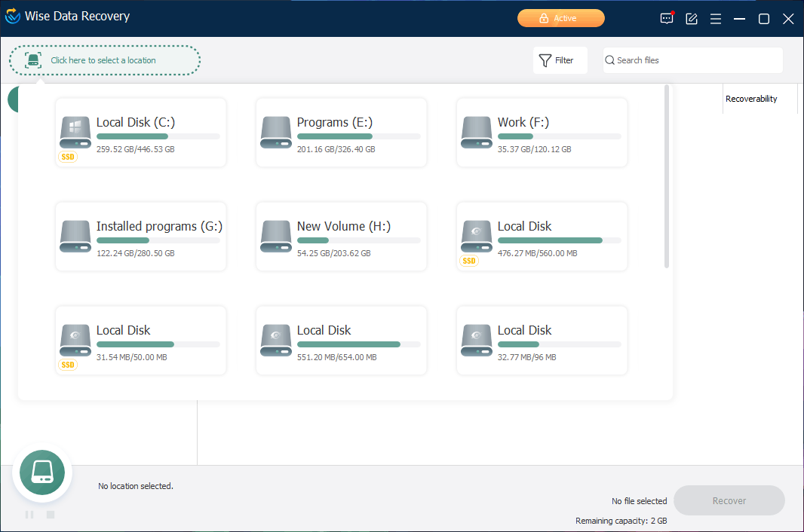Screen dimensions: 804x532
Task: Open the edit note icon in title bar
Action: (691, 19)
